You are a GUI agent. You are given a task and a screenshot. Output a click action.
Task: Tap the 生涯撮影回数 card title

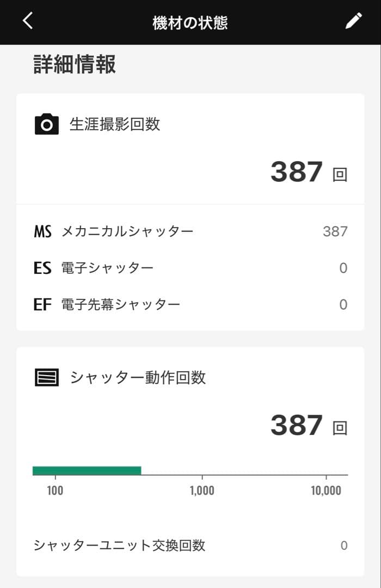[115, 124]
